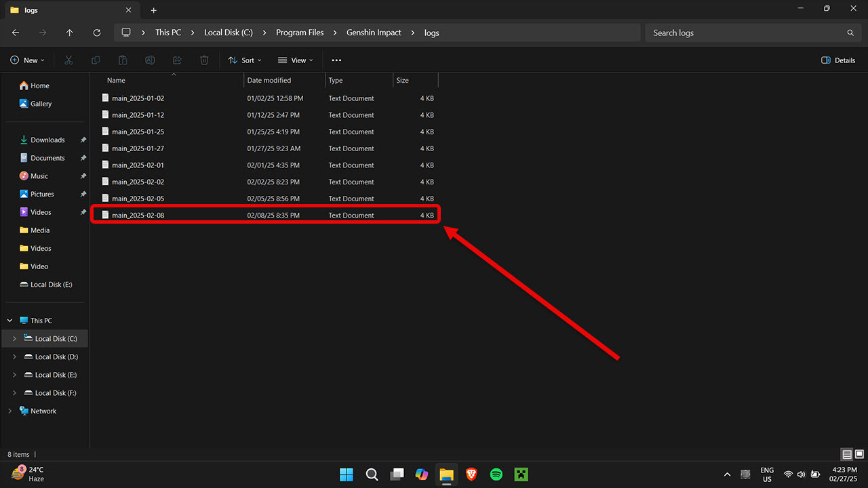Switch to details list view icon

click(x=847, y=454)
